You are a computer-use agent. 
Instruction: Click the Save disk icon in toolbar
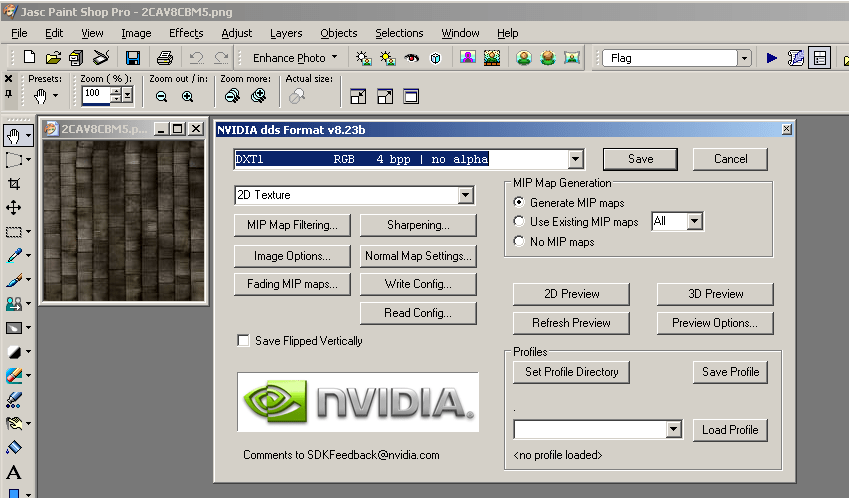pyautogui.click(x=133, y=58)
